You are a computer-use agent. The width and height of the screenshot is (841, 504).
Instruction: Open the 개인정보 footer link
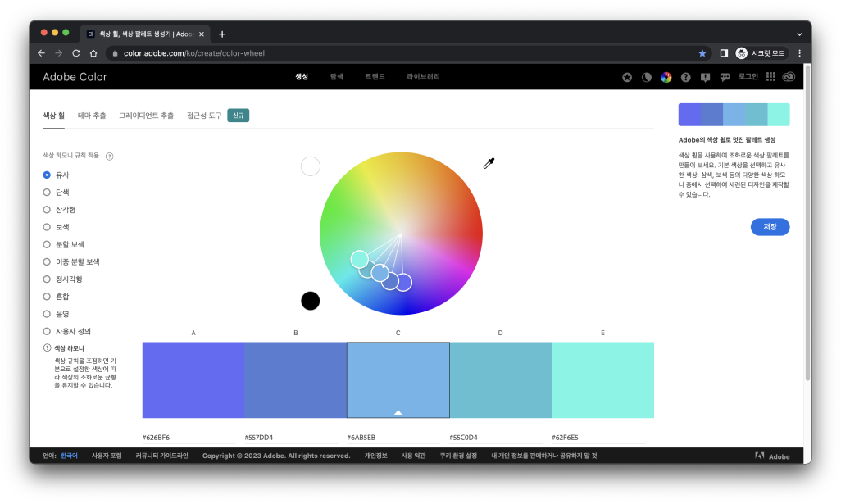click(376, 456)
